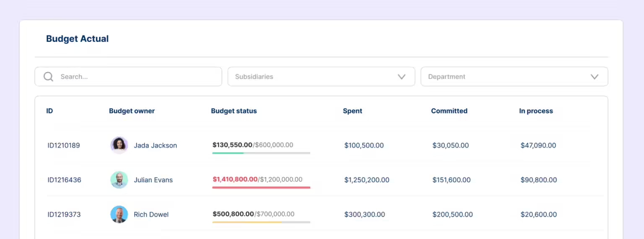Sort by the ID column header
Screen dimensions: 644x239
(x=49, y=111)
